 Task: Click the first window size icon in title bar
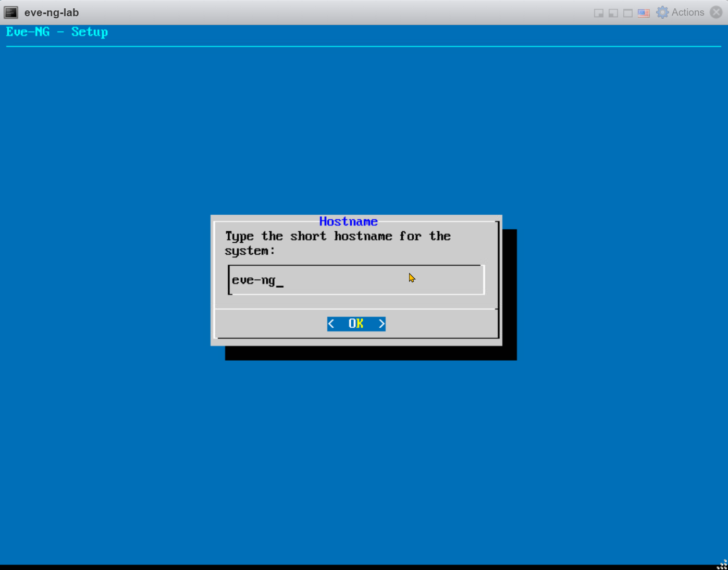click(599, 13)
